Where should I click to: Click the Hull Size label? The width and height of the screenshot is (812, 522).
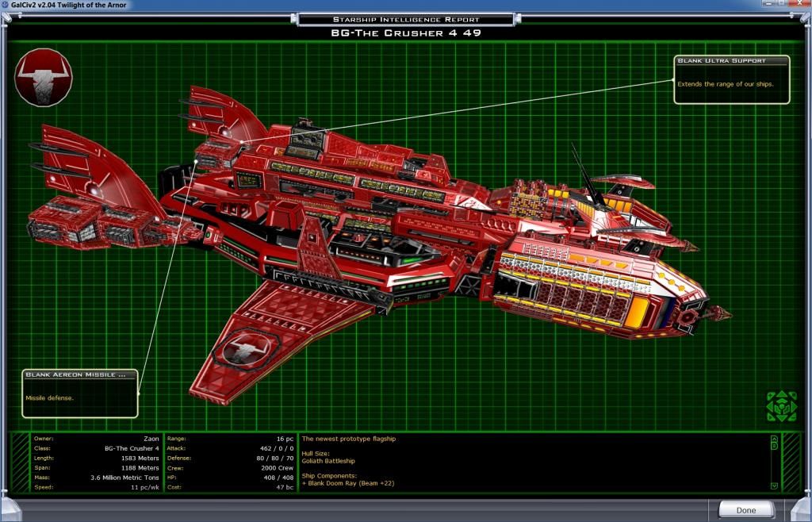pos(316,454)
